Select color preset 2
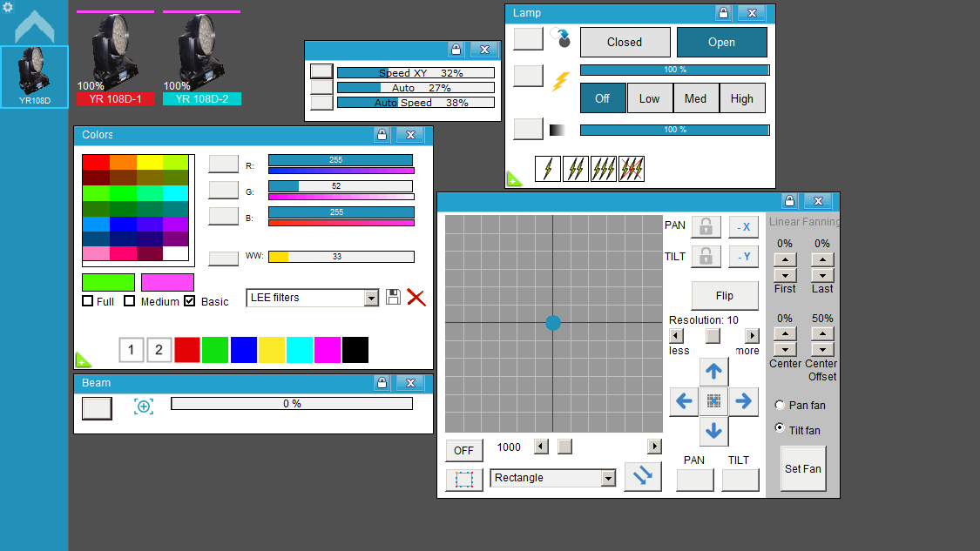The image size is (980, 551). [159, 350]
